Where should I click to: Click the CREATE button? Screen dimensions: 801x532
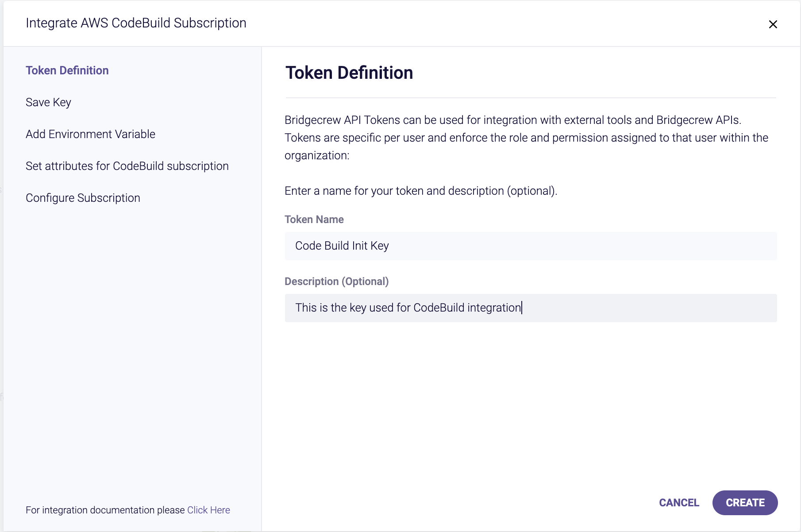745,503
